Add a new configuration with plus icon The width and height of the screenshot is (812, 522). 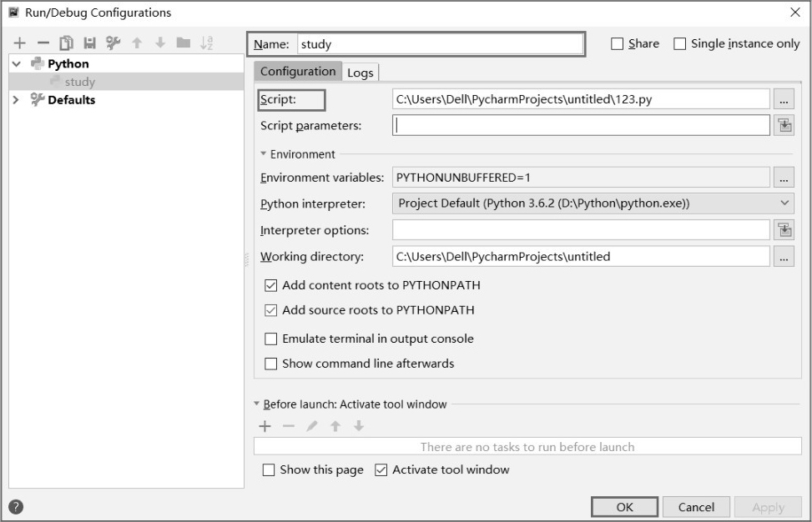tap(20, 43)
